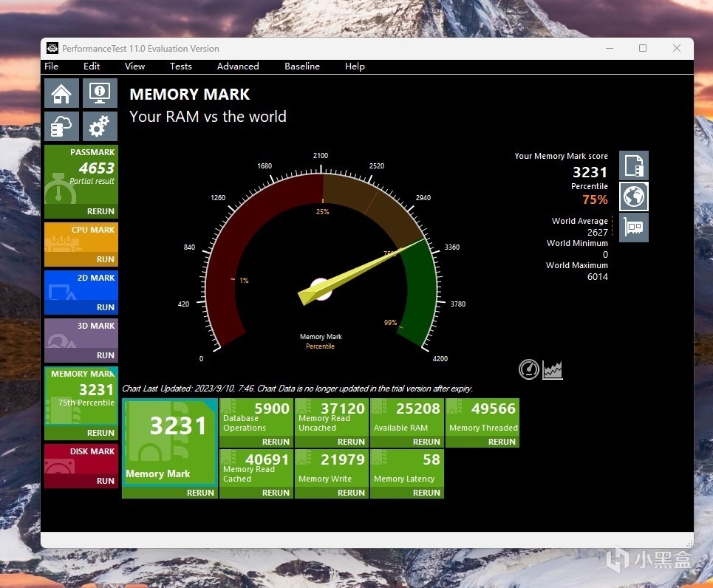Screen dimensions: 713x588
Task: Select the Memory Read Cached 40691 tile
Action: click(x=256, y=468)
